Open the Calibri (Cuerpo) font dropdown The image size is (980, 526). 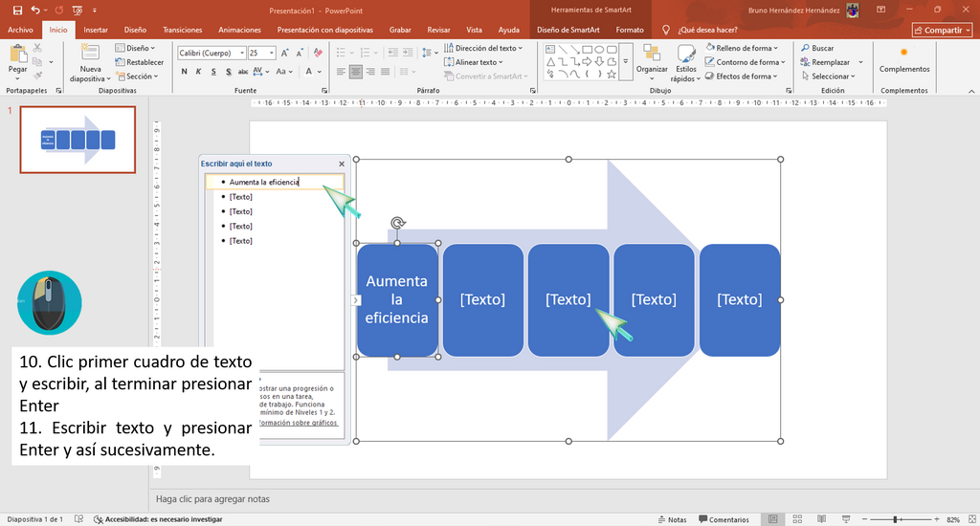tap(212, 54)
